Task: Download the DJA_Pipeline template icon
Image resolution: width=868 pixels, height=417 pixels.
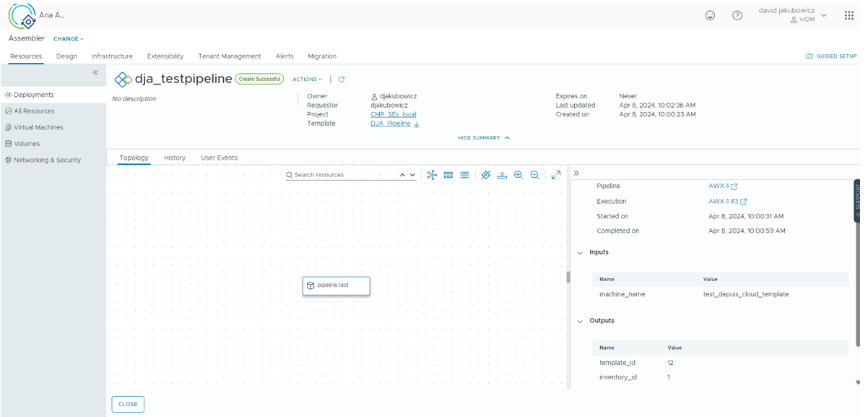Action: click(x=417, y=124)
